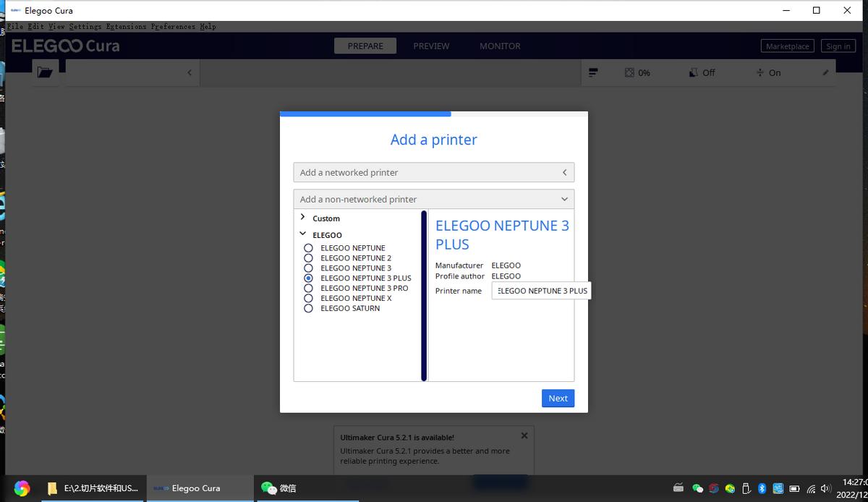
Task: Close the Cura 5.2.1 update notification
Action: 524,435
